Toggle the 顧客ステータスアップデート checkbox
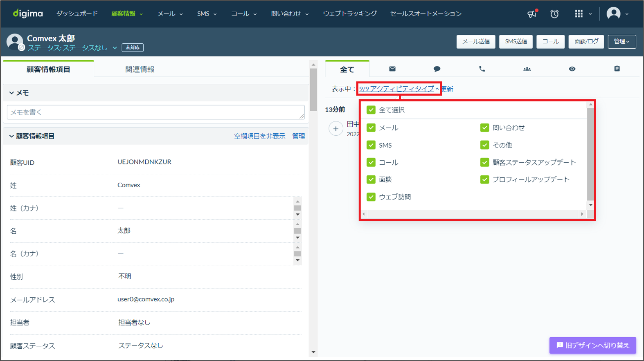 [485, 162]
